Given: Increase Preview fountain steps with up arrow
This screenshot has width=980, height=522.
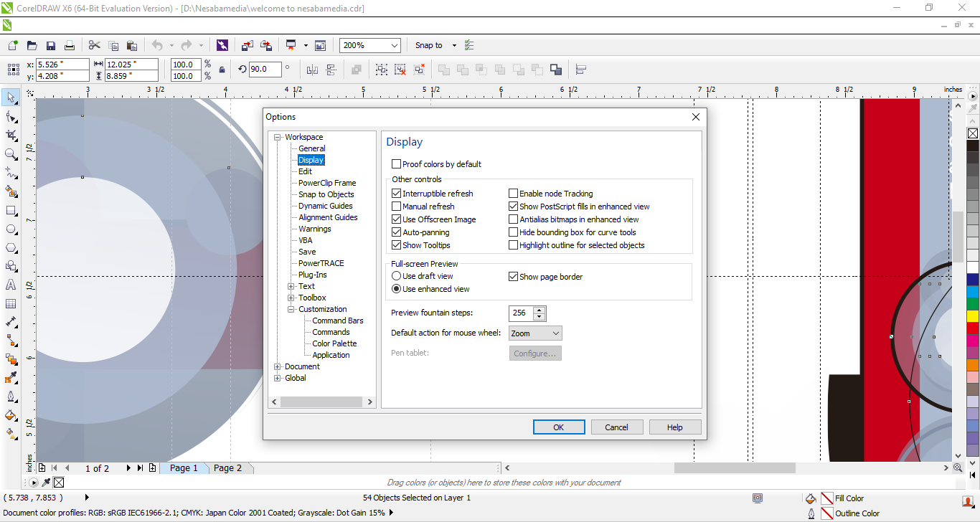Looking at the screenshot, I should point(540,310).
